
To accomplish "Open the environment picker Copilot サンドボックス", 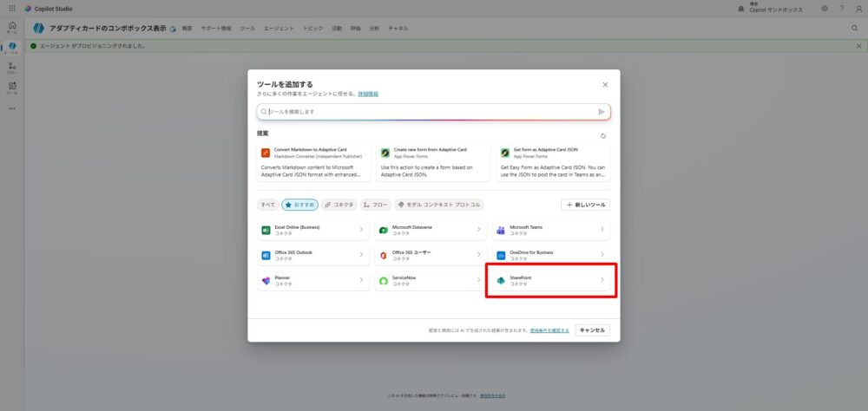I will click(x=768, y=8).
